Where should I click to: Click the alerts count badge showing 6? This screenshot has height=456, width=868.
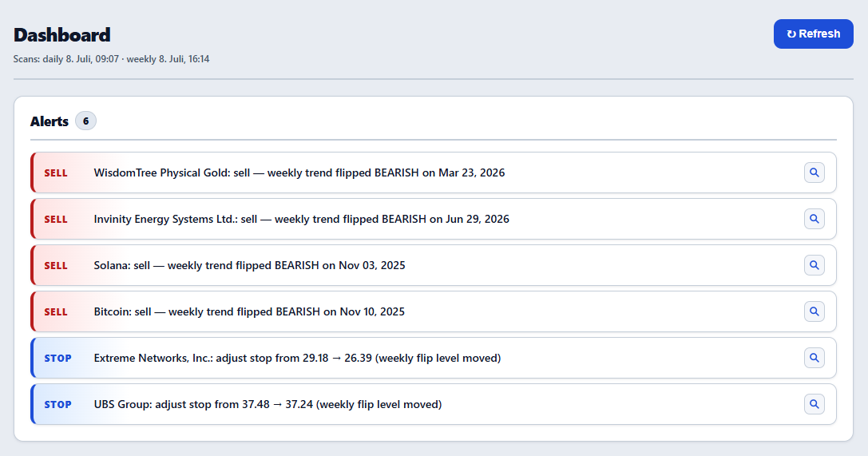(85, 121)
